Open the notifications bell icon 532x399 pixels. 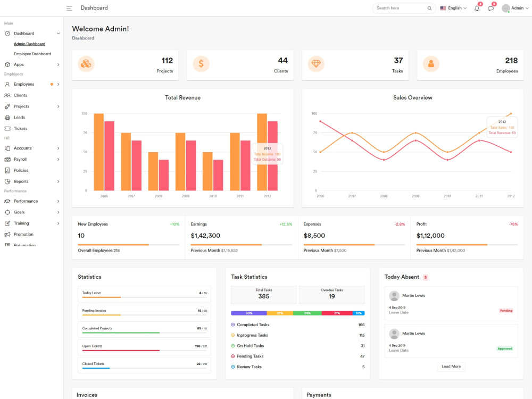477,8
